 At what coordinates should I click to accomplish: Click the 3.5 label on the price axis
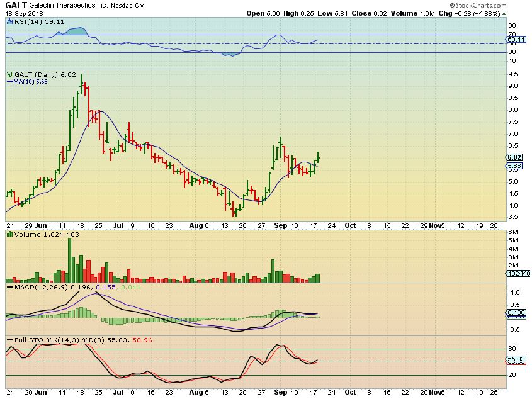[513, 217]
